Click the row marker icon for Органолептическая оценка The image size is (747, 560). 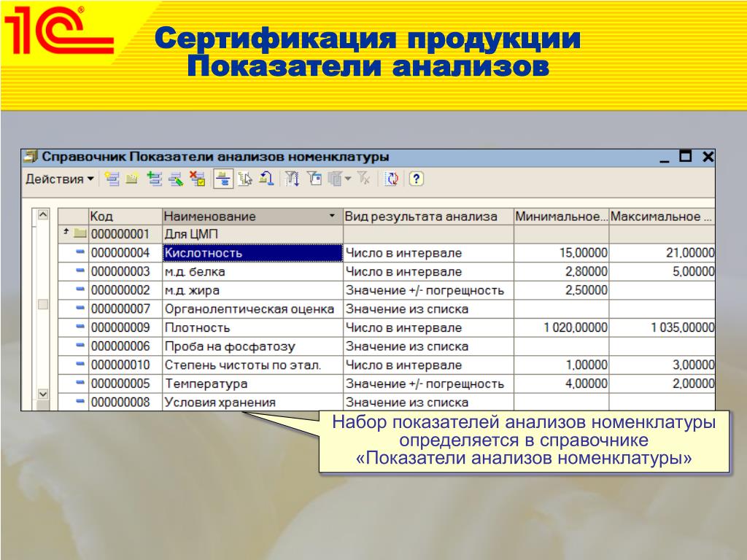[x=80, y=308]
